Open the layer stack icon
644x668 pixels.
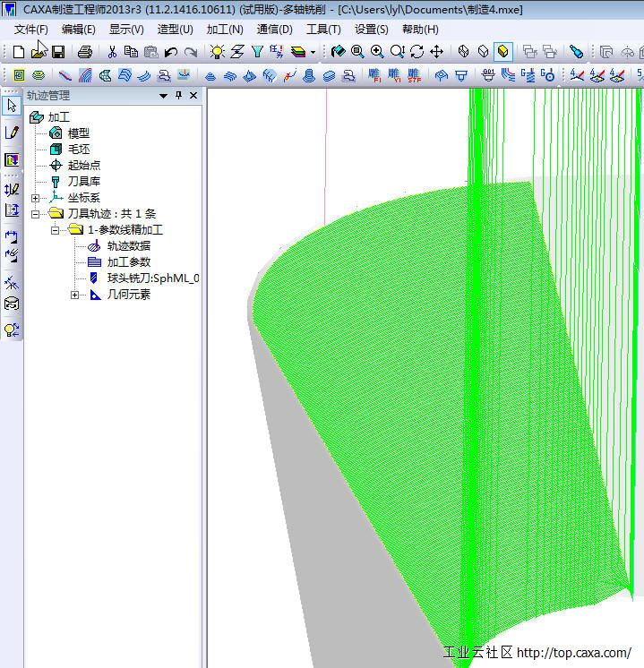pyautogui.click(x=298, y=52)
